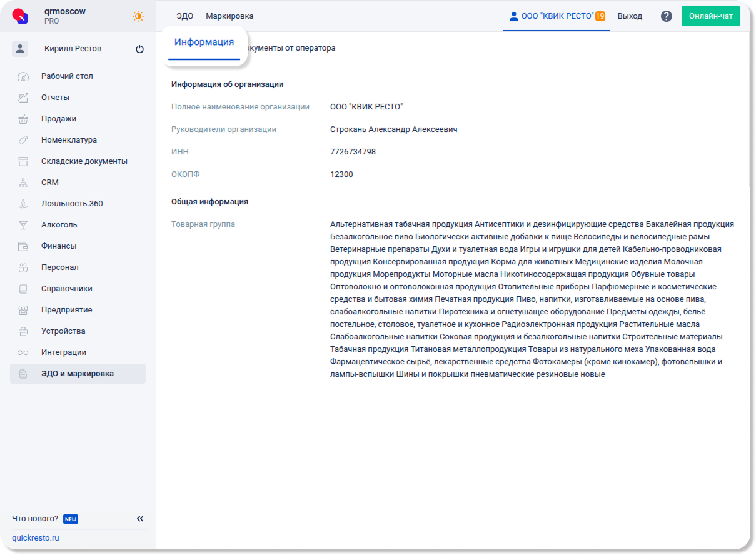This screenshot has width=756, height=555.
Task: Click the Интеграции infinity icon
Action: 23,352
